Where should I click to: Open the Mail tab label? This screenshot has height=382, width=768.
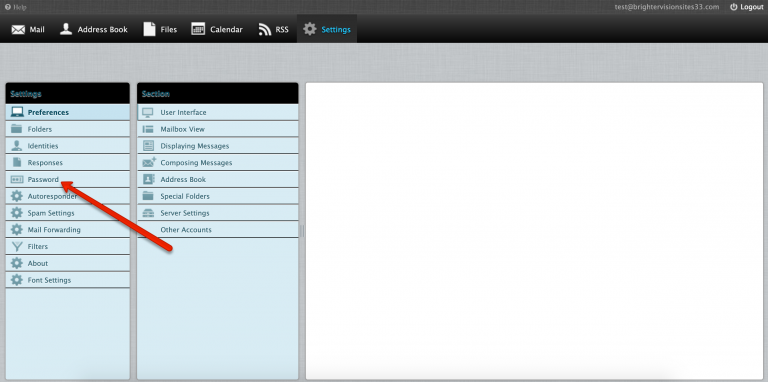click(37, 29)
